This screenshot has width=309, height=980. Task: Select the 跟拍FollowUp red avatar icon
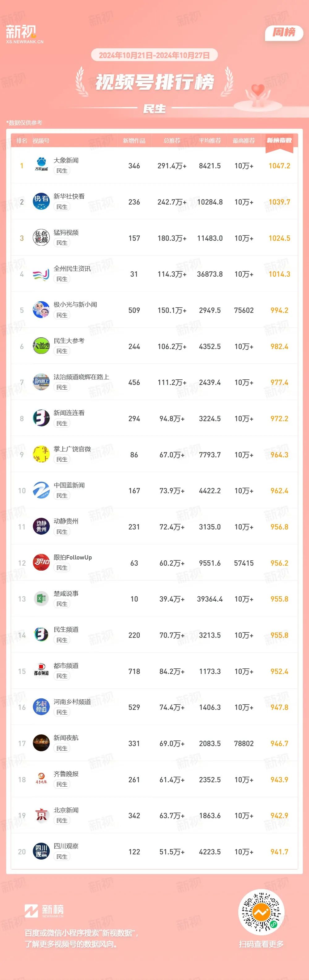point(41,563)
